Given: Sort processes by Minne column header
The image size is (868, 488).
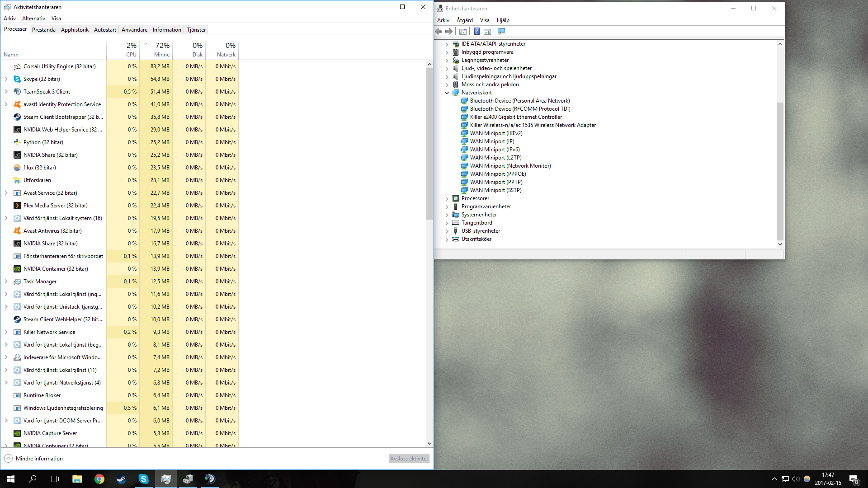Looking at the screenshot, I should [156, 50].
